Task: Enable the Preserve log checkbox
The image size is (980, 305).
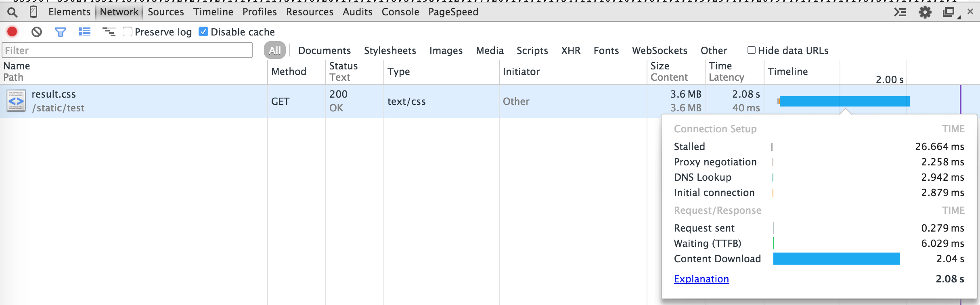Action: point(128,31)
